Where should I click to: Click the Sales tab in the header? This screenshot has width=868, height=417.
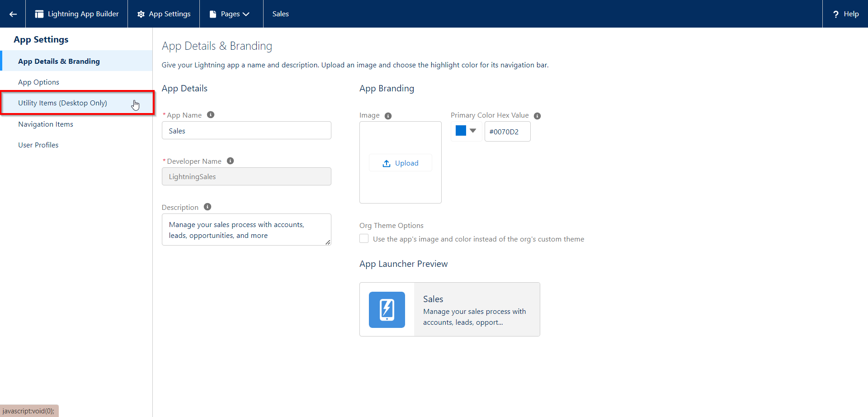pos(280,14)
